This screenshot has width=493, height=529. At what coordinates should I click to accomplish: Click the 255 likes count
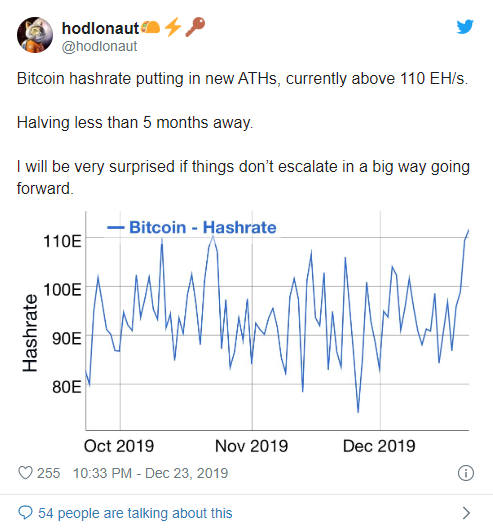tap(48, 473)
